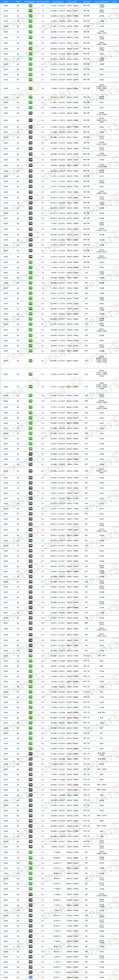Click petrol icon in A4 3.0 CAKA, CCBA row
This screenshot has width=119, height=980.
point(31,88)
